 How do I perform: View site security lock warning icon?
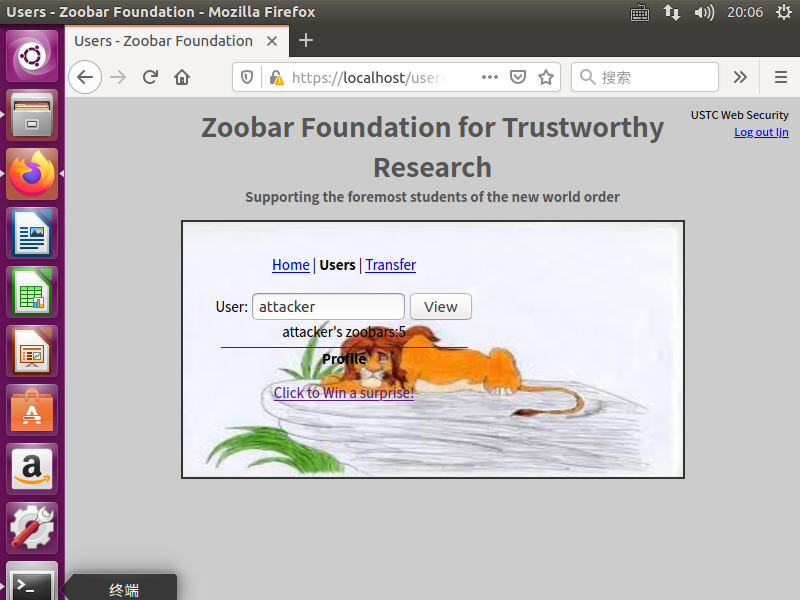[x=277, y=77]
